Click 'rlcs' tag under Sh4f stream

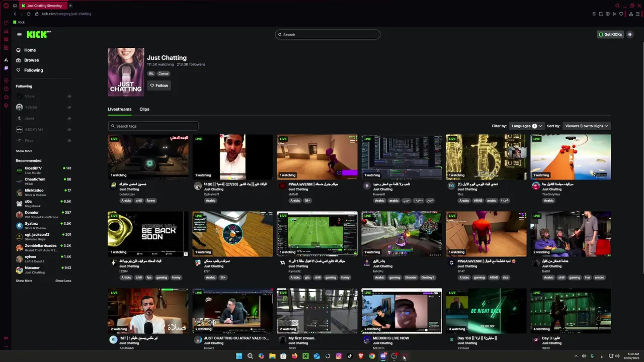pyautogui.click(x=506, y=278)
